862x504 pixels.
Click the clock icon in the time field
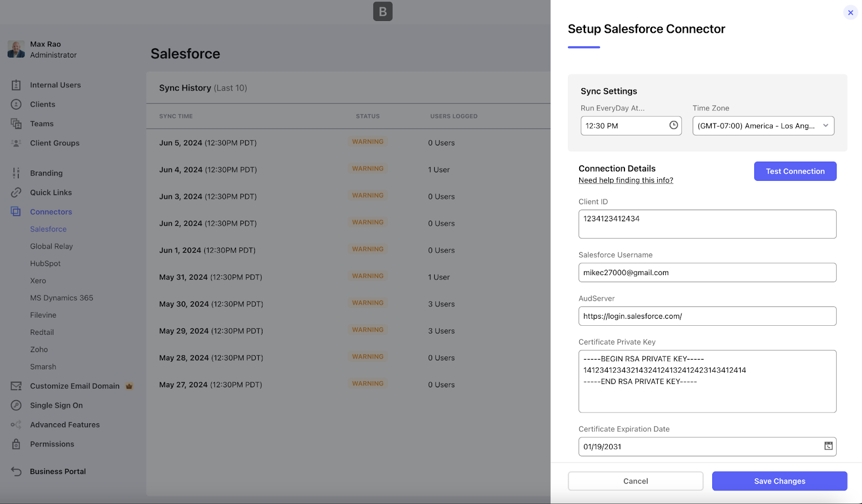click(673, 125)
